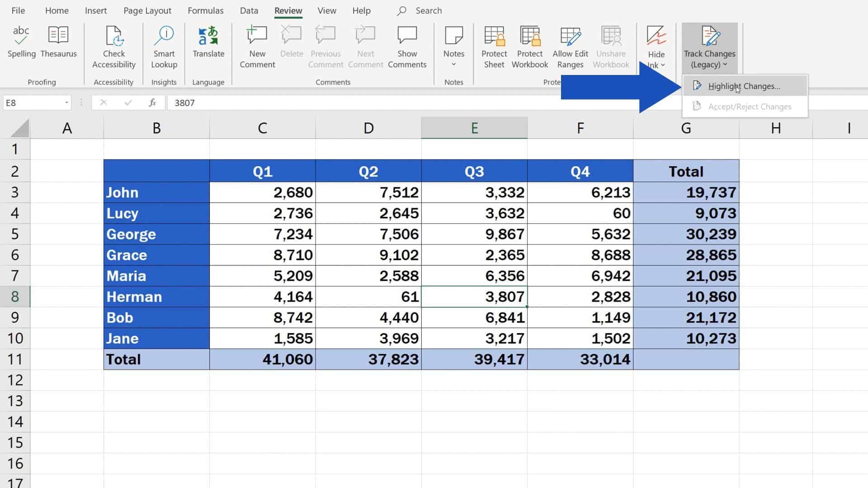Select the Q3 header cell
Screen dimensions: 868x488
(474, 171)
